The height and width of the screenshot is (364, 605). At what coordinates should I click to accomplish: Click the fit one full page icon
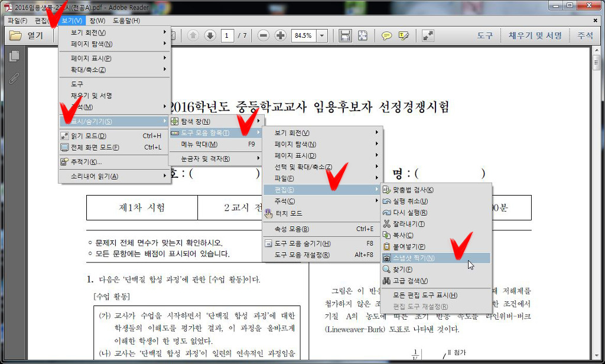coord(362,35)
